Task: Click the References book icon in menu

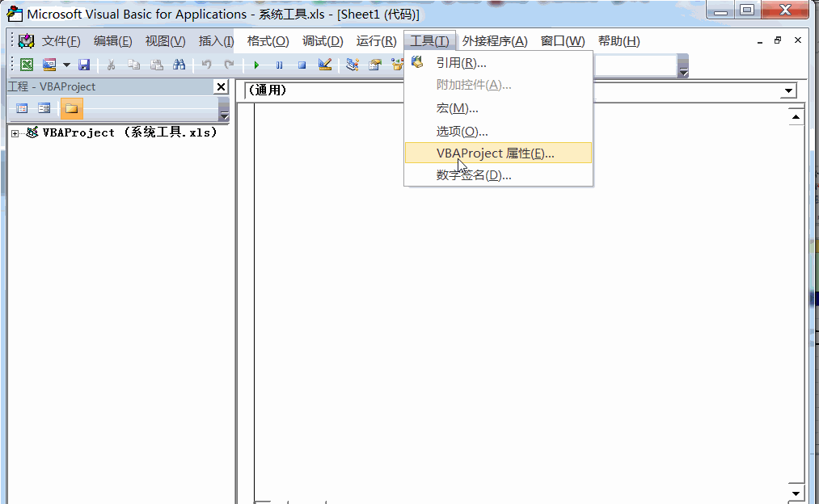Action: [x=417, y=62]
